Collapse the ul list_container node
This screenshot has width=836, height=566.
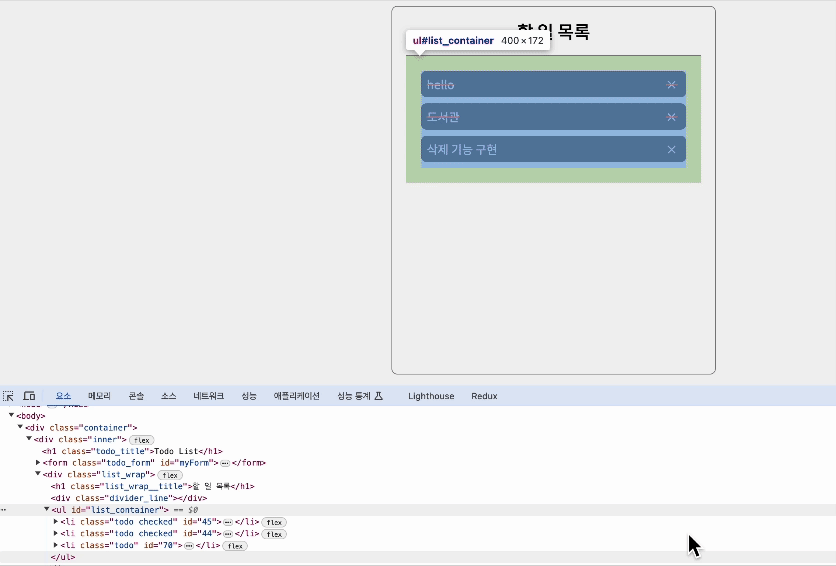47,510
